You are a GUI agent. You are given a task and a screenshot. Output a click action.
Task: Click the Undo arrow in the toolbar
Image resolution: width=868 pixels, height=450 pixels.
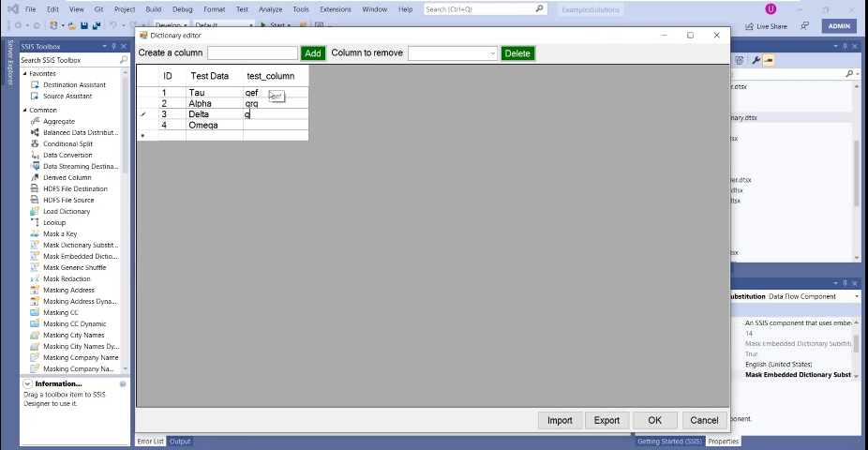[112, 25]
